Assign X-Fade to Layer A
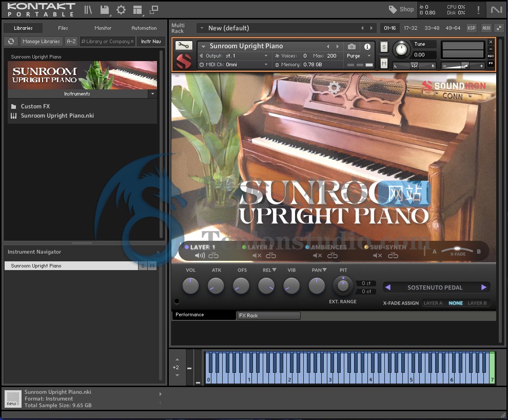508x420 pixels. click(x=433, y=303)
